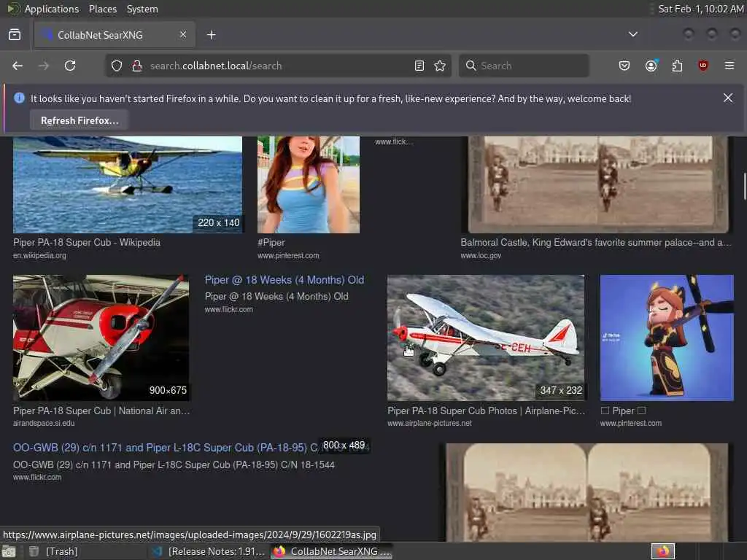This screenshot has width=747, height=560.
Task: Select the CollabNet SearXNG tab
Action: [x=115, y=35]
